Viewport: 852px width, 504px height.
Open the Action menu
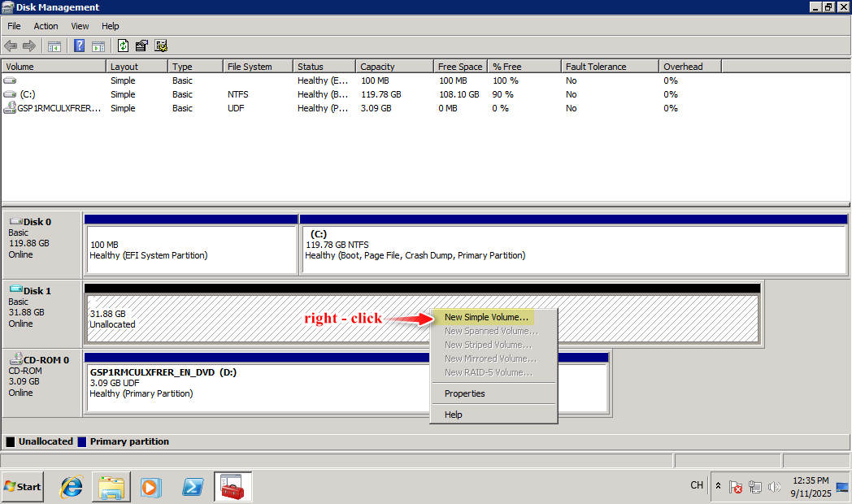click(x=46, y=26)
